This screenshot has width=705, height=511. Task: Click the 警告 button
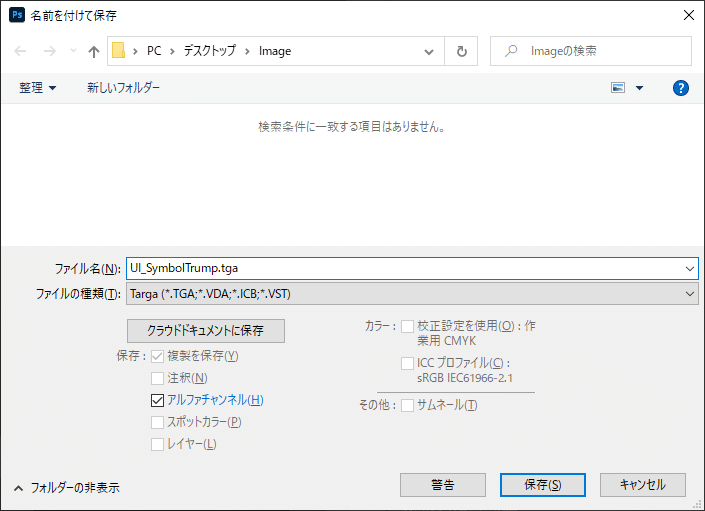[x=443, y=485]
